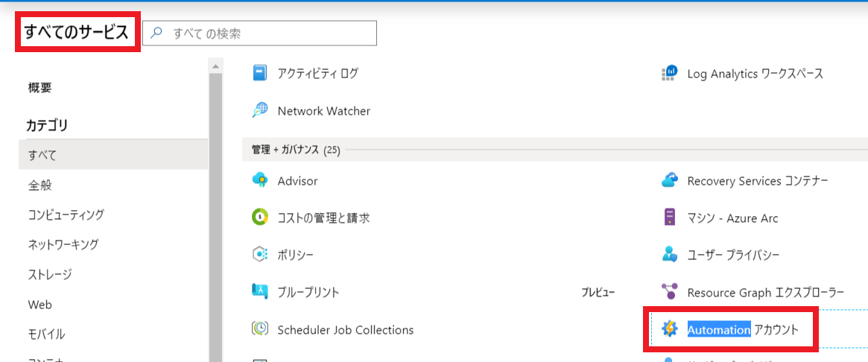Open Log Analytics ワークスペース link
This screenshot has width=868, height=362.
click(755, 74)
